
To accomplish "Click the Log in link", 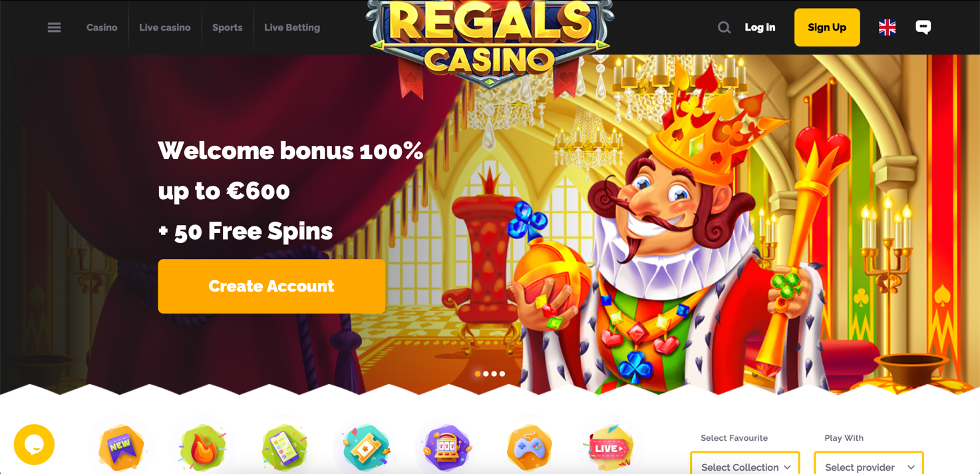I will click(x=760, y=27).
